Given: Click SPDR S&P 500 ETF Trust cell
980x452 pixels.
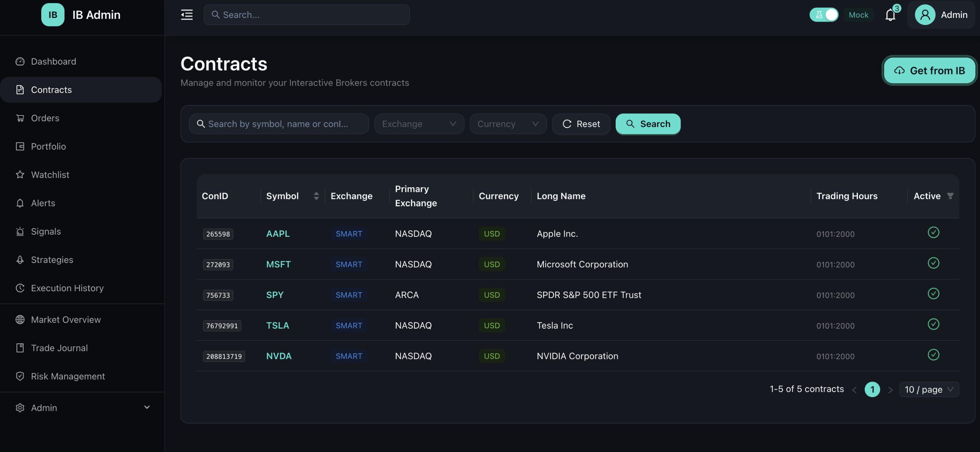Looking at the screenshot, I should click(588, 295).
